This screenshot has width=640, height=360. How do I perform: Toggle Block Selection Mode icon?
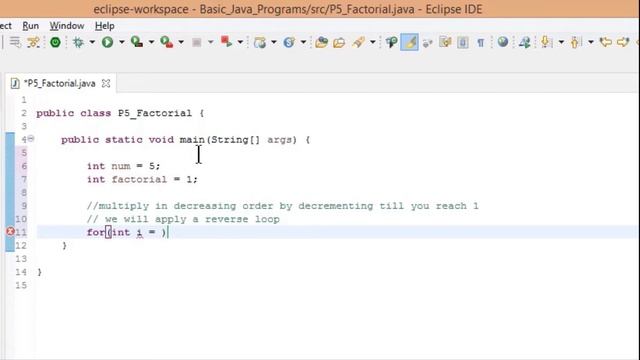point(463,42)
